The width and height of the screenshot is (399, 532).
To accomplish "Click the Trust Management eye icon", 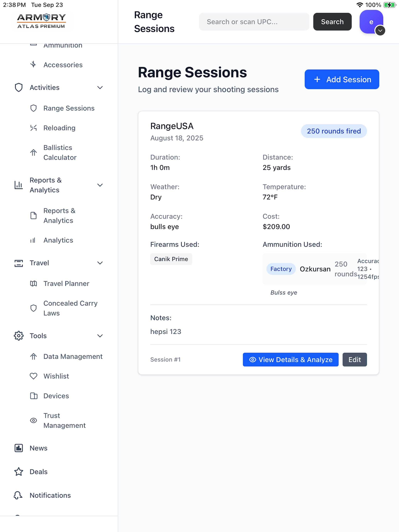I will 33,420.
